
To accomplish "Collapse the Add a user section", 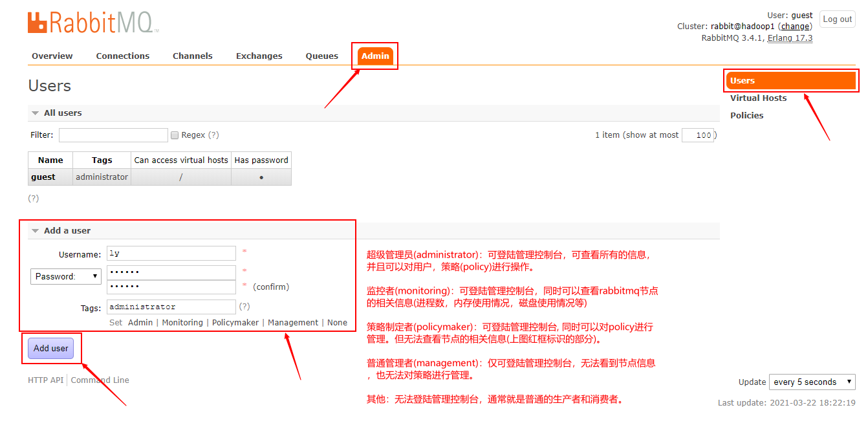I will (67, 231).
